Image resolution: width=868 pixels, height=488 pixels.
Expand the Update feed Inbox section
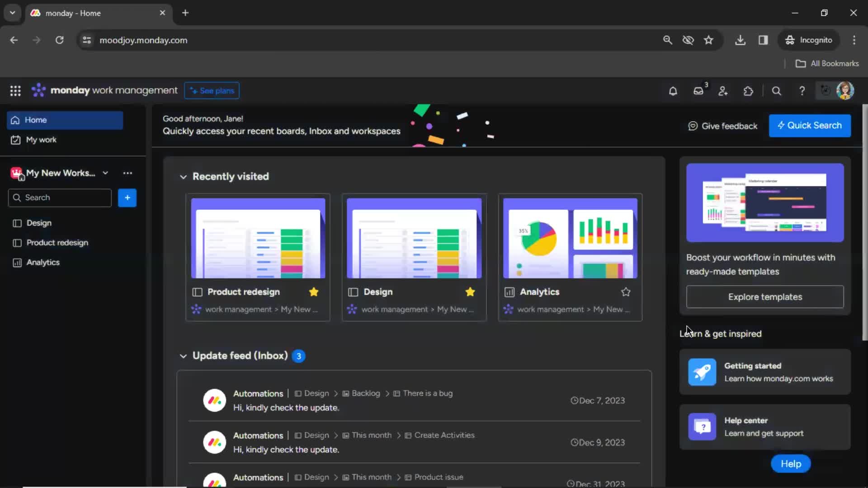[x=184, y=355]
